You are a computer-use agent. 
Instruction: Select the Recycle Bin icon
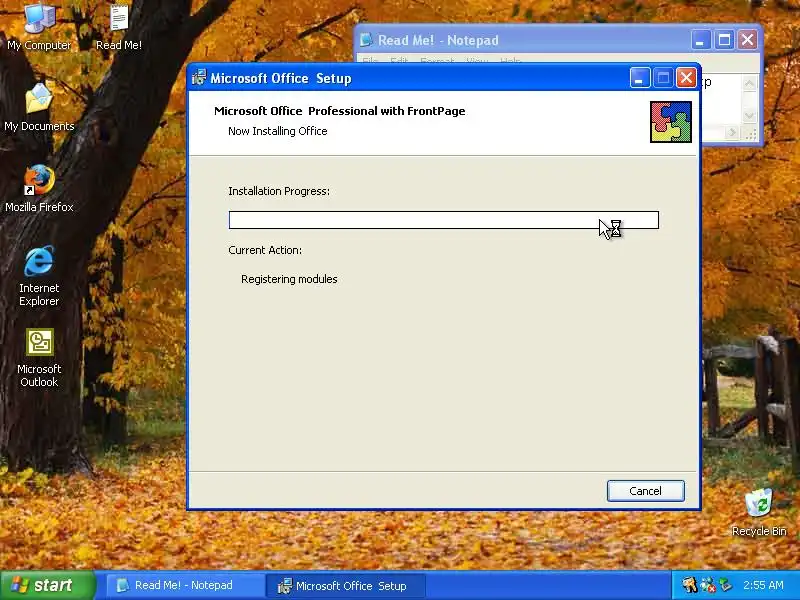(x=759, y=512)
